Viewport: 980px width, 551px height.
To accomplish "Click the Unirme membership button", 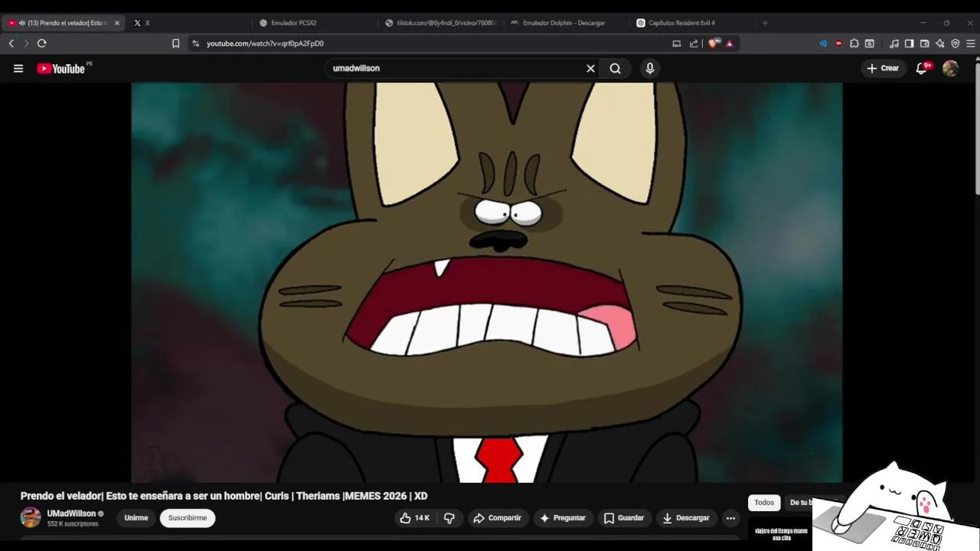I will [136, 518].
